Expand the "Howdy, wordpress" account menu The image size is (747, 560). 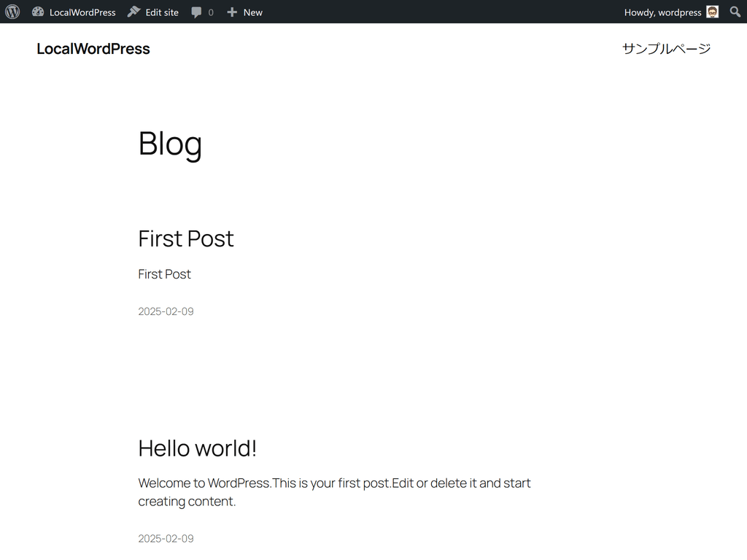pos(662,12)
